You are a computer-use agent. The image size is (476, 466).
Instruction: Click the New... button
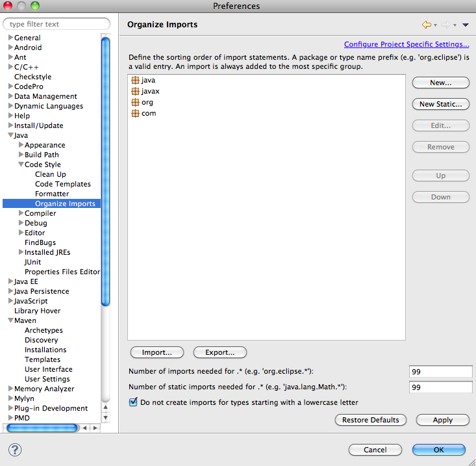441,83
